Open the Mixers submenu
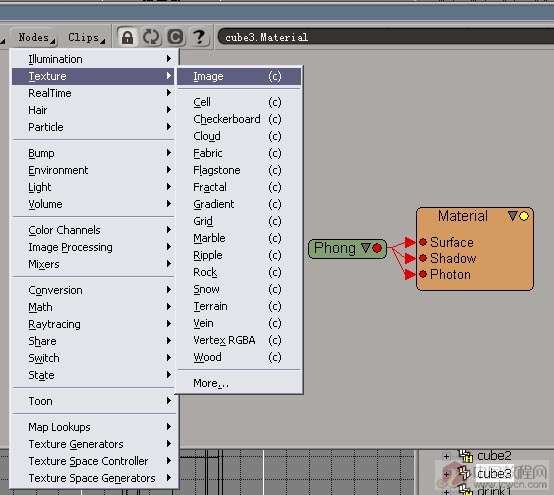This screenshot has height=495, width=554. coord(94,264)
